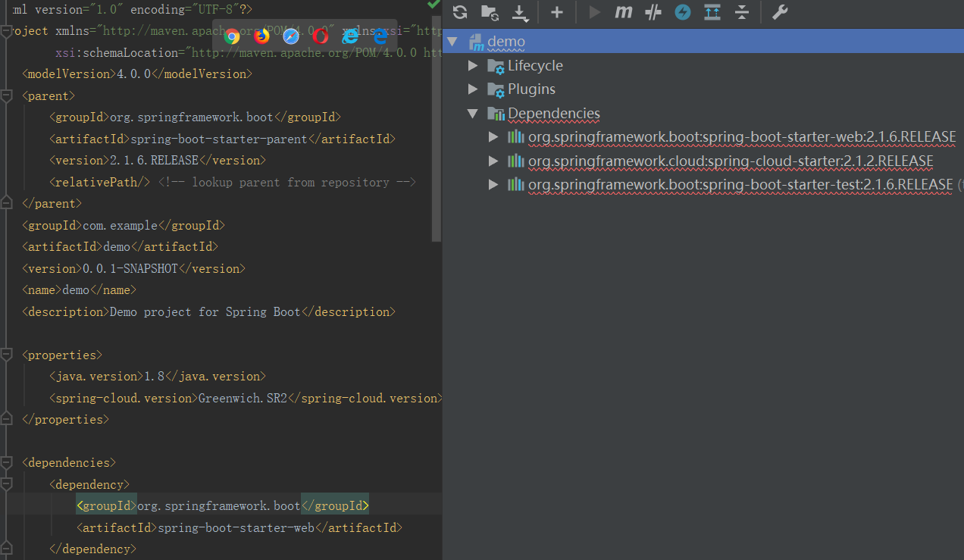Open pom.xml preview in Edge

click(x=380, y=36)
